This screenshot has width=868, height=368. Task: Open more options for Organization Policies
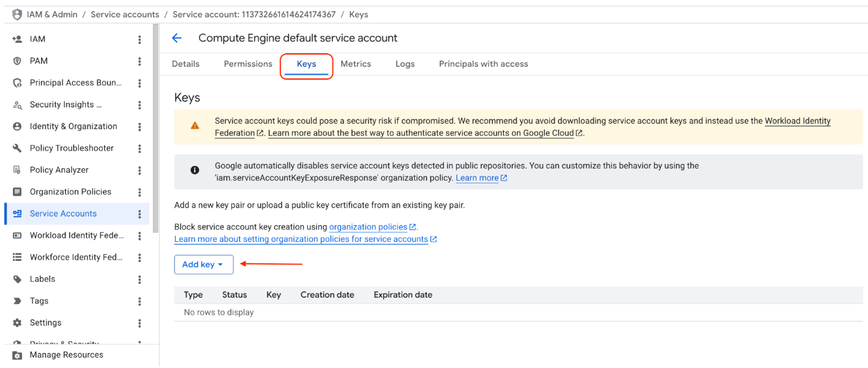point(140,192)
